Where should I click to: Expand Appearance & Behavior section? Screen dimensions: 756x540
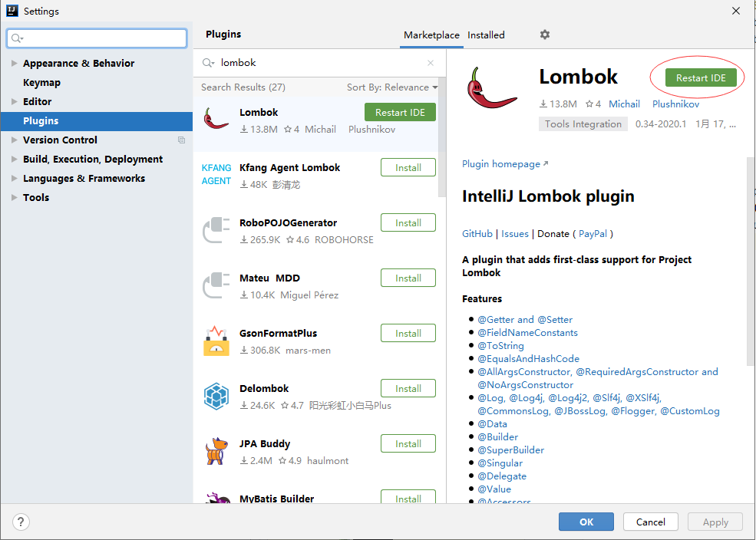[14, 63]
